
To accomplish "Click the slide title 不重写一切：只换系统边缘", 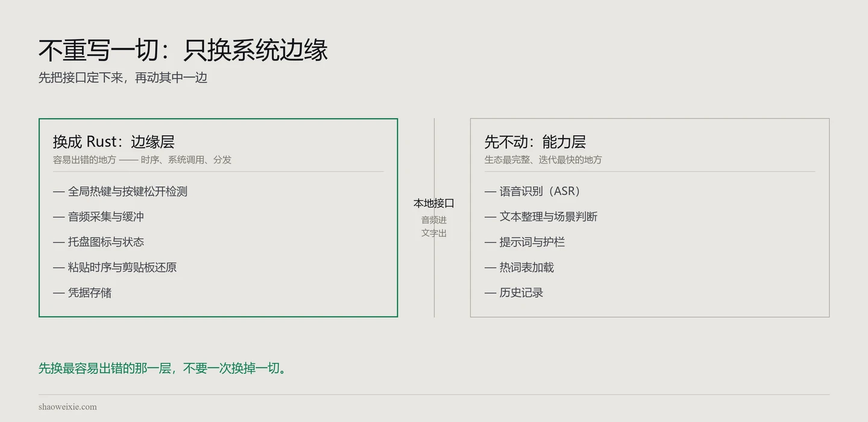I will 183,49.
